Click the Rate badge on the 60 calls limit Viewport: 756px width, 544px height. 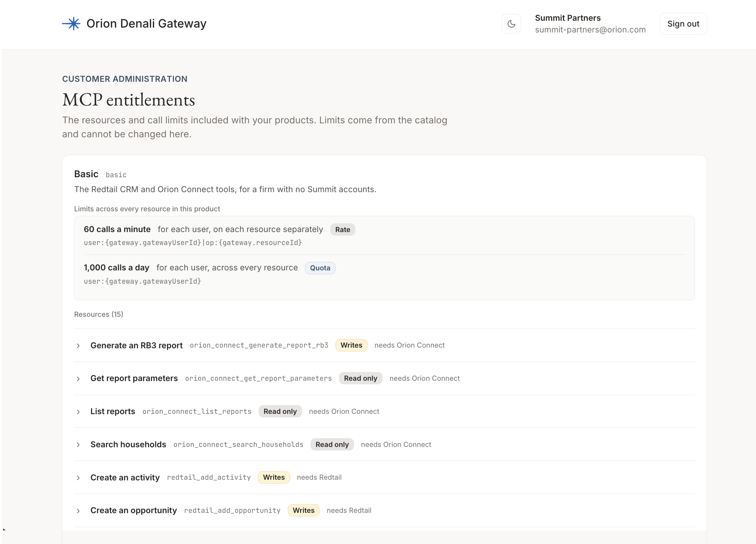point(342,229)
